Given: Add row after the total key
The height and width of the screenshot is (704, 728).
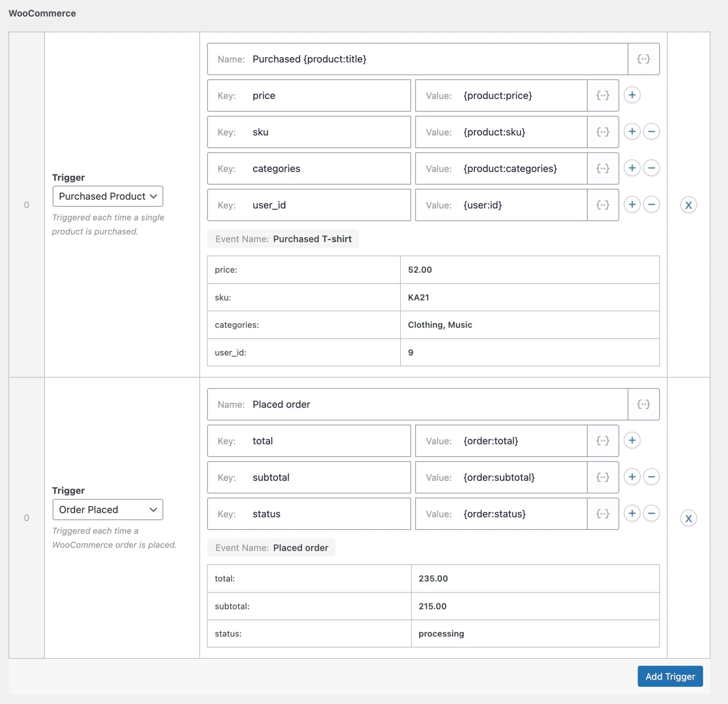Looking at the screenshot, I should [x=632, y=440].
